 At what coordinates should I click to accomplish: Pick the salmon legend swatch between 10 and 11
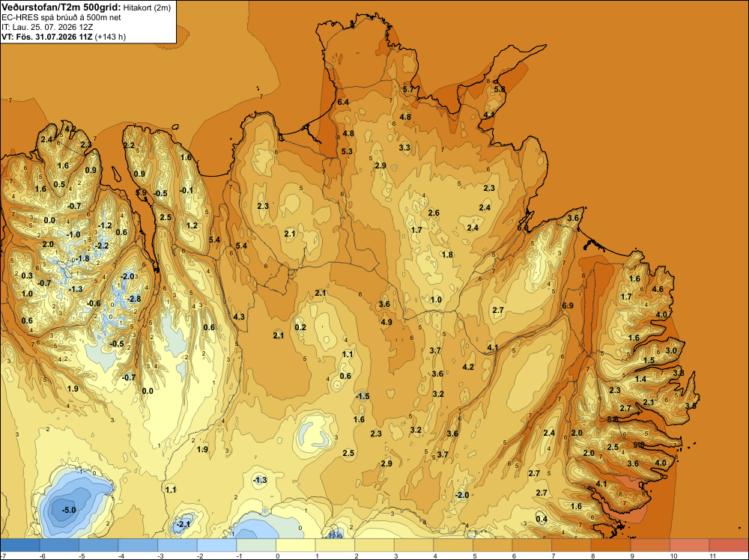tap(689, 545)
